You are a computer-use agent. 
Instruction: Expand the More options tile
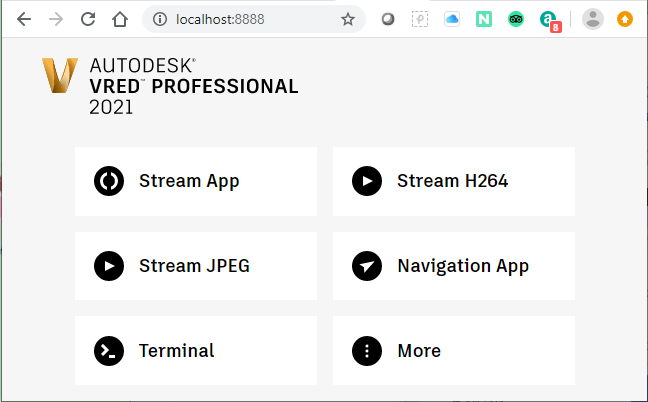453,351
